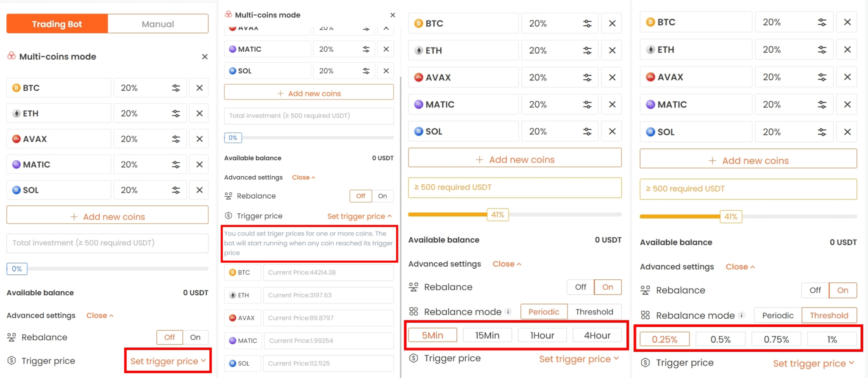Switch Rebalance to Off in second panel
868x378 pixels.
click(360, 196)
